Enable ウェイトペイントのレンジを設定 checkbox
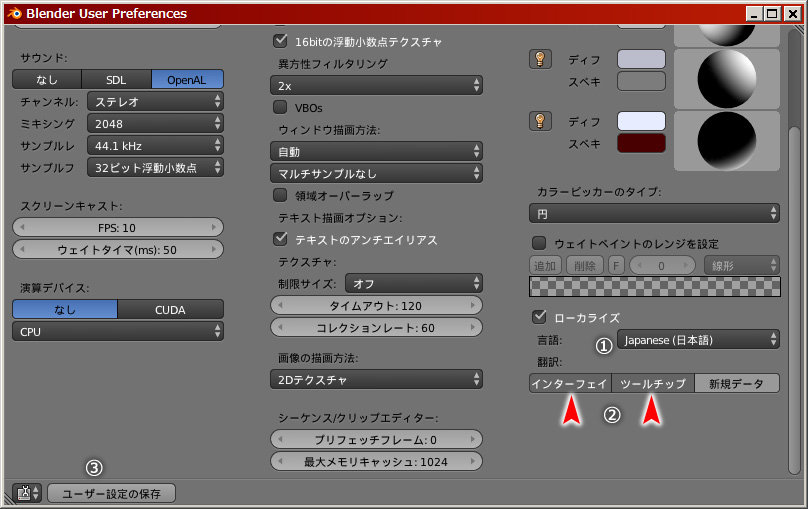Screen dimensions: 808x509 [539, 243]
